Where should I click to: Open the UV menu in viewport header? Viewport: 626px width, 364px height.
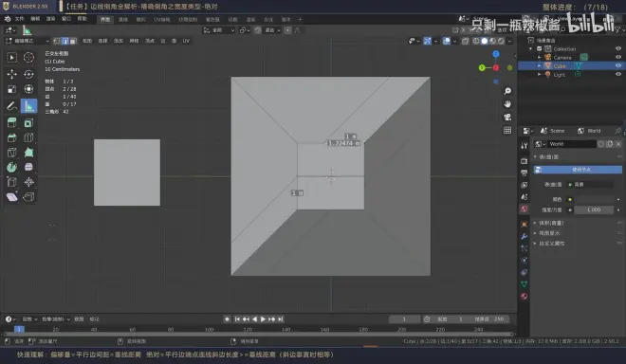pos(186,41)
